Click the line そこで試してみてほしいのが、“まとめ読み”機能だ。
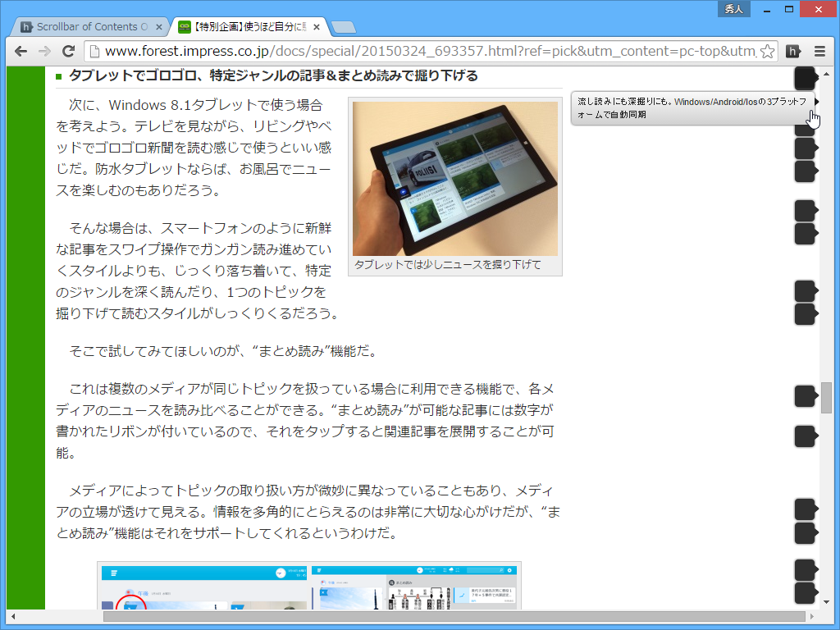The image size is (840, 630). pyautogui.click(x=225, y=351)
